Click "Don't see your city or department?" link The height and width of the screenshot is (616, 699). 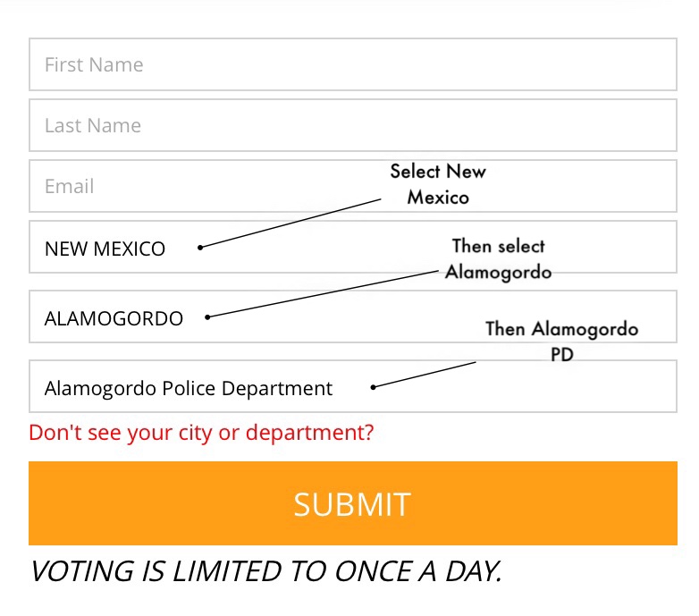click(x=201, y=434)
